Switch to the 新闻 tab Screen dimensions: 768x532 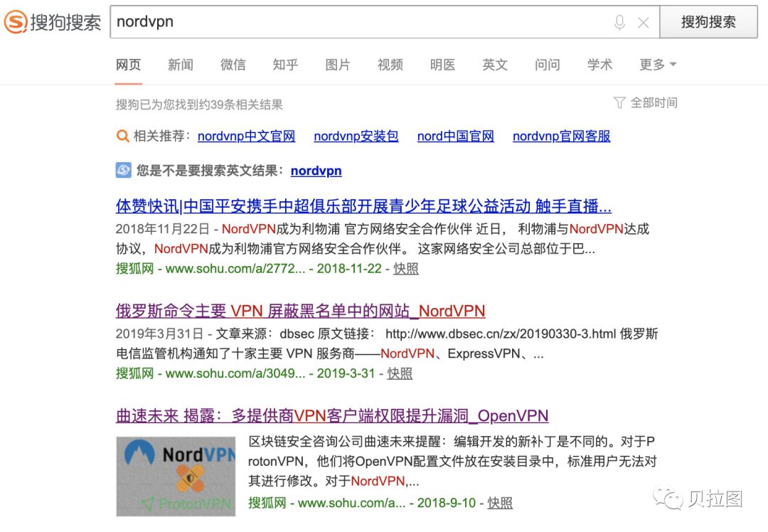tap(180, 65)
